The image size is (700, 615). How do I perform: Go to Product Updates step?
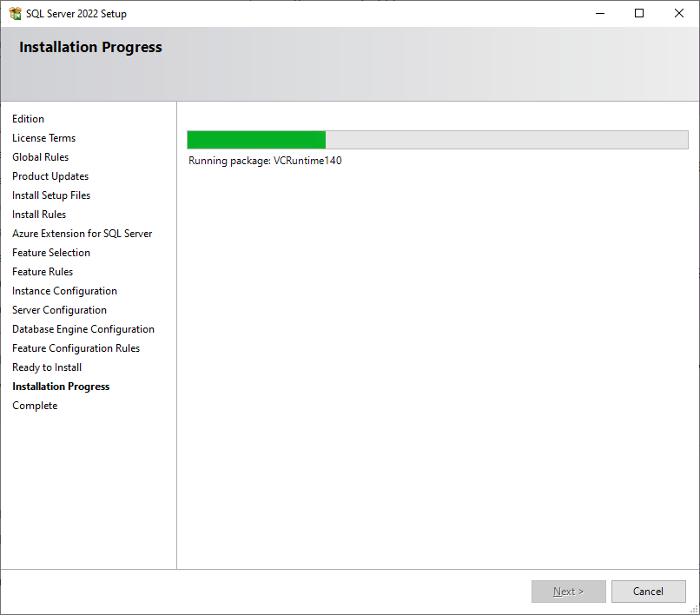(50, 175)
